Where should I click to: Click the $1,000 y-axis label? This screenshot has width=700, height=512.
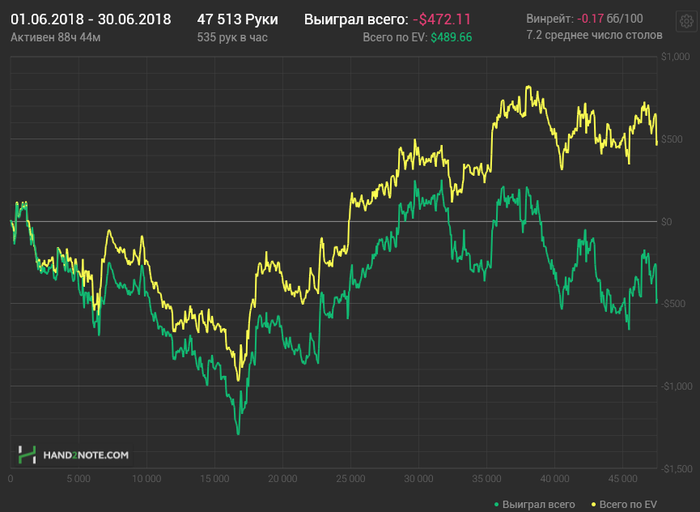point(675,57)
